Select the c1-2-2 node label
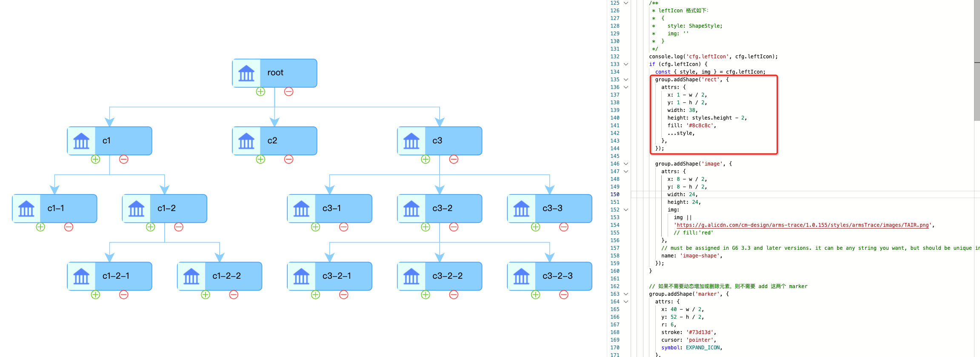Viewport: 980px width, 357px height. [x=227, y=276]
